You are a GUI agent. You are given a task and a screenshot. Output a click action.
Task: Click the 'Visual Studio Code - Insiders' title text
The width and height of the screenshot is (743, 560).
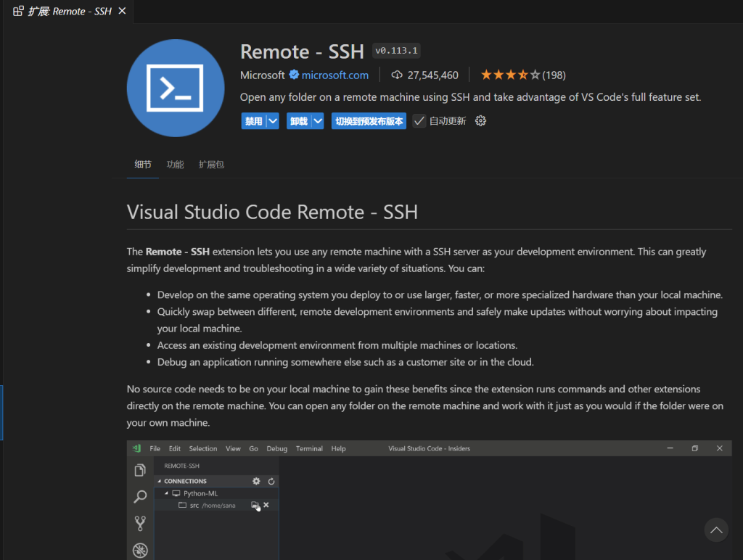(x=429, y=449)
